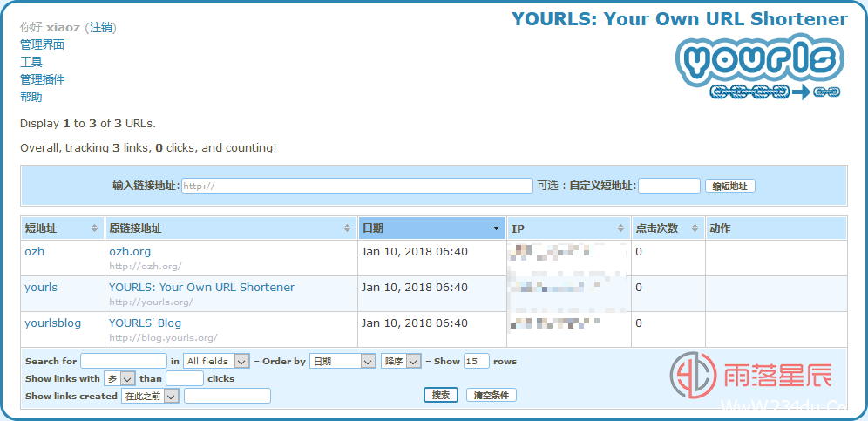Click the http://blog.yourls.org/ URL text
The width and height of the screenshot is (868, 421).
pyautogui.click(x=163, y=338)
